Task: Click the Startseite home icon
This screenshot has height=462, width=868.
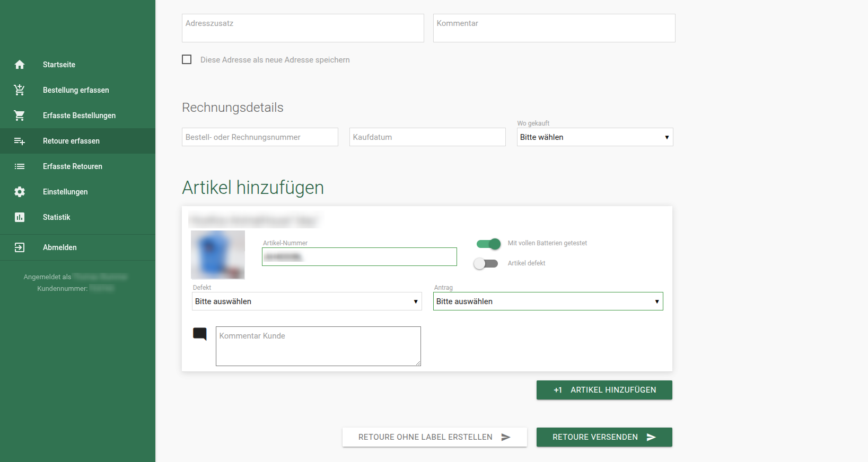Action: pos(20,65)
